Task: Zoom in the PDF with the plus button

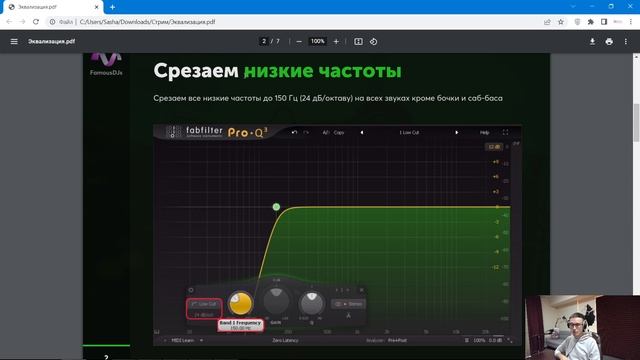Action: (x=336, y=41)
